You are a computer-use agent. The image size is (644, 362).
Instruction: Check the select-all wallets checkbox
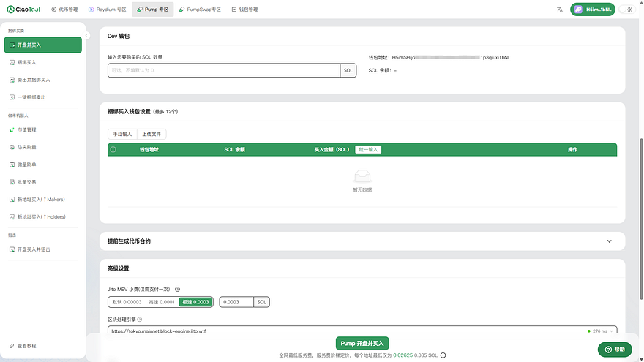pos(113,149)
